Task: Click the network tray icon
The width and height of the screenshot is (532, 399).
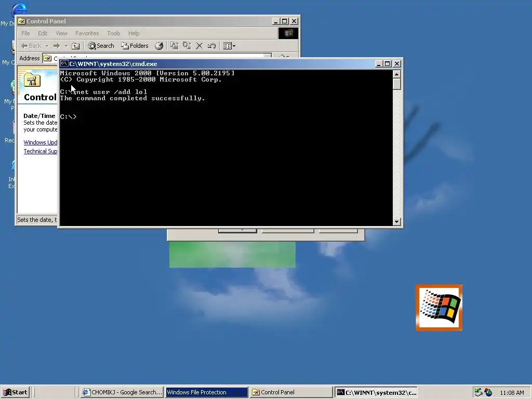Action: point(478,392)
